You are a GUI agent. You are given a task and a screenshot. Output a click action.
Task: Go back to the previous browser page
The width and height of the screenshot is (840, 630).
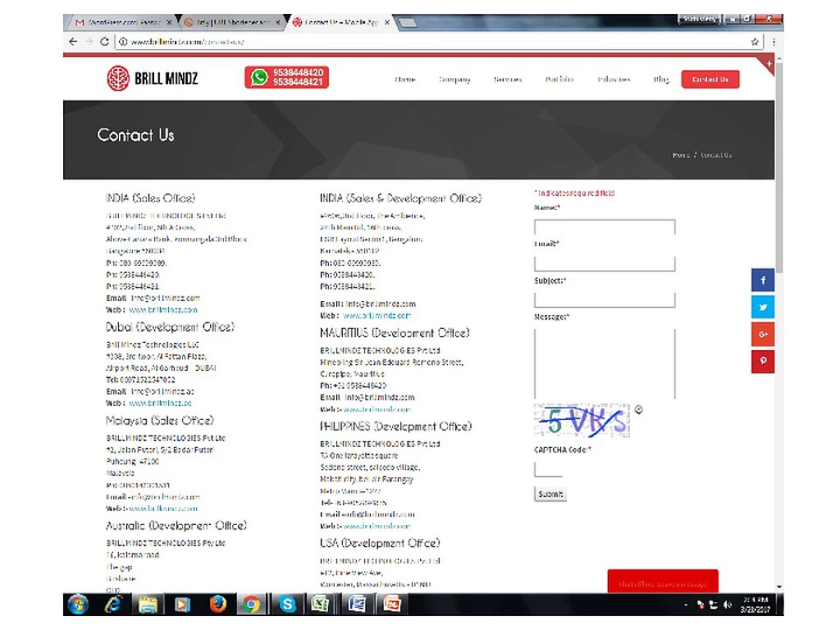point(73,41)
